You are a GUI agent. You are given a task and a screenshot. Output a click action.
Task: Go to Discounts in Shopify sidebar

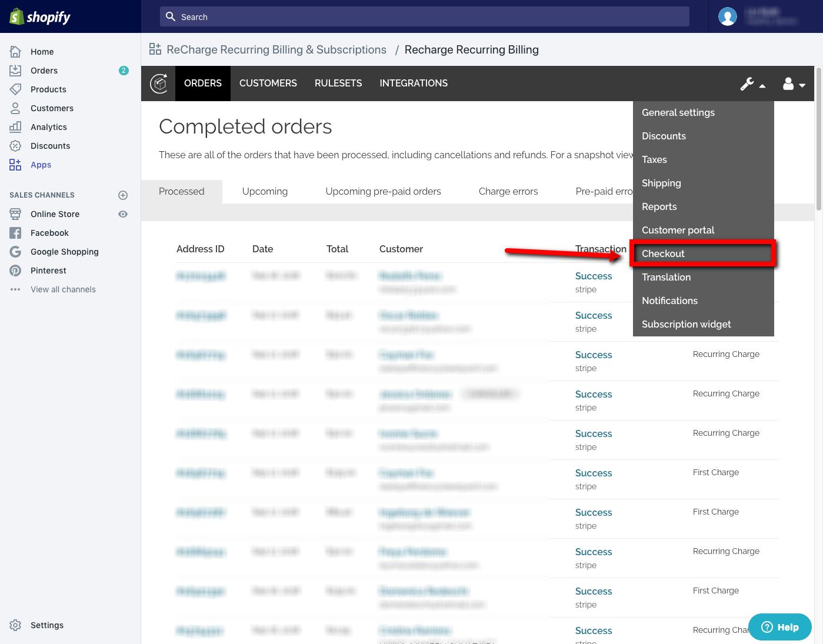tap(50, 146)
